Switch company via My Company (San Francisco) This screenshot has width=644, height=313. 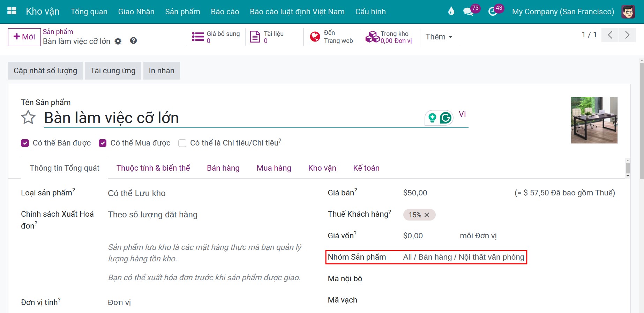point(563,12)
